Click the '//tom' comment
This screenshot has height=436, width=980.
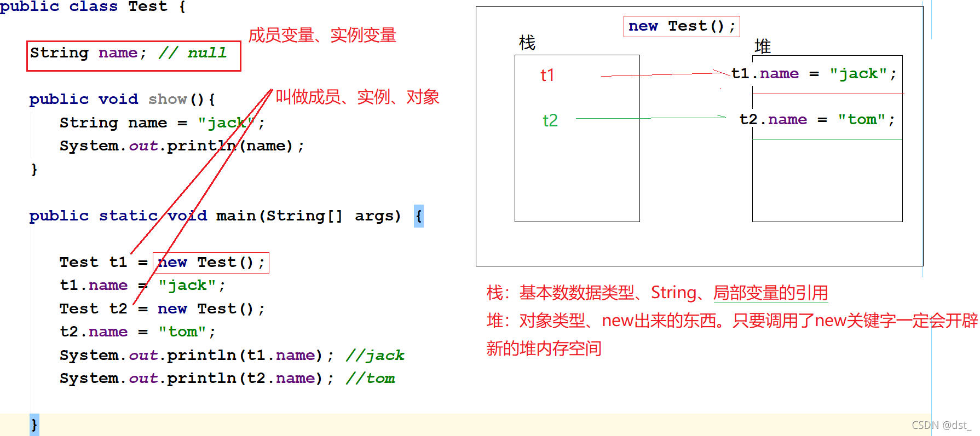click(x=370, y=379)
